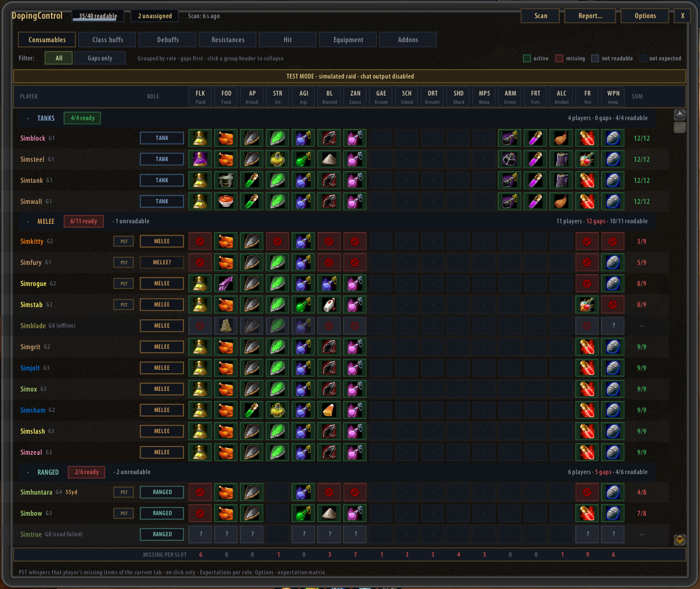Click Simblock's flask icon in FLK column
Viewport: 700px width, 589px height.
point(200,138)
